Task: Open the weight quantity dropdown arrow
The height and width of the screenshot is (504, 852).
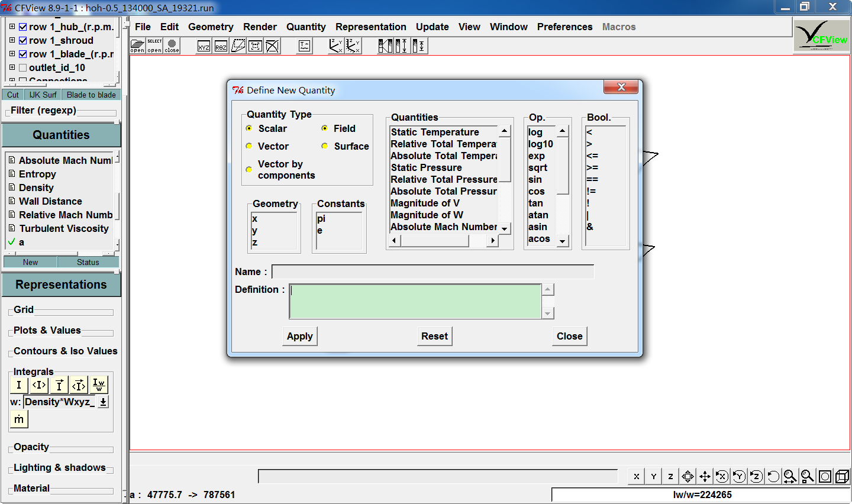Action: click(x=103, y=402)
